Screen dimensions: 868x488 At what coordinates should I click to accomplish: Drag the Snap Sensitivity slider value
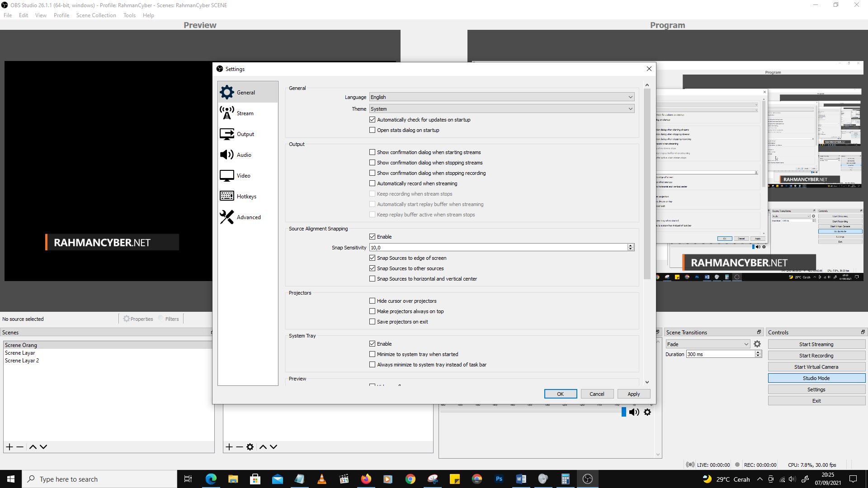tap(500, 247)
